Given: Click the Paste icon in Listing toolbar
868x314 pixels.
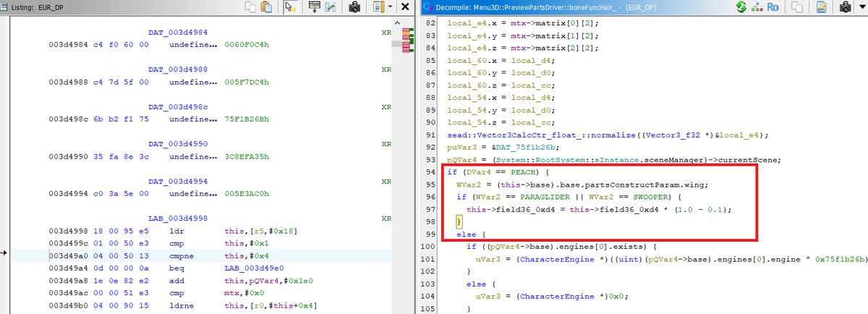Looking at the screenshot, I should [x=266, y=7].
